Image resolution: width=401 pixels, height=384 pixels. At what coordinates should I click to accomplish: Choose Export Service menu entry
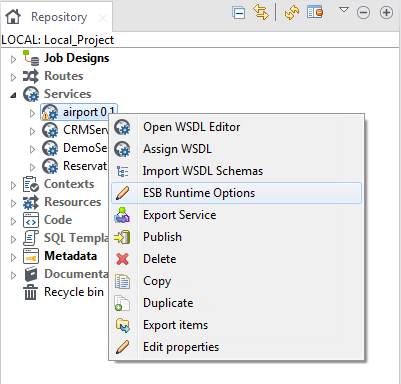click(x=237, y=215)
